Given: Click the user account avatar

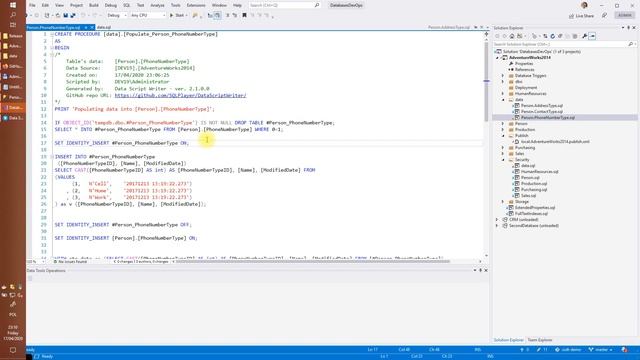Looking at the screenshot, I should point(584,5).
